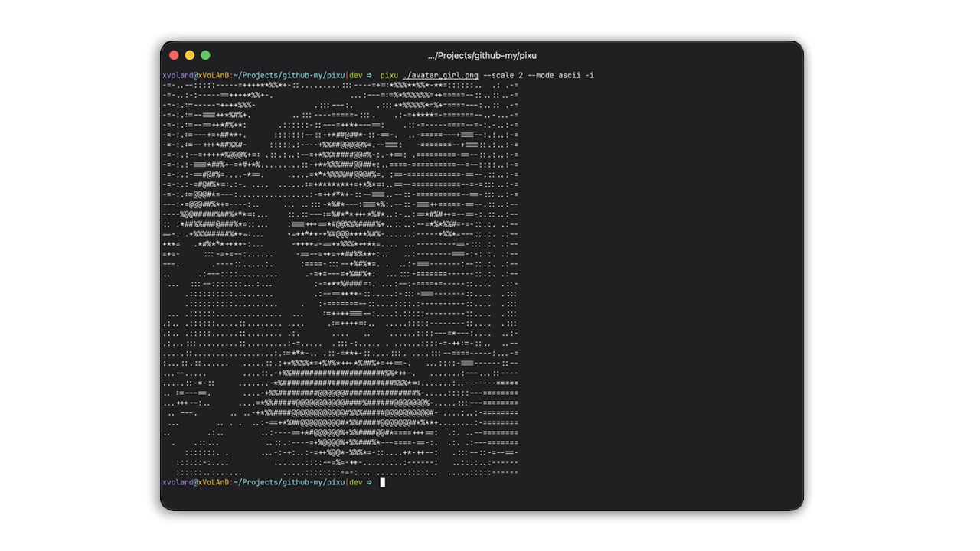980x551 pixels.
Task: Click the prompt arrow in the top line
Action: point(370,75)
